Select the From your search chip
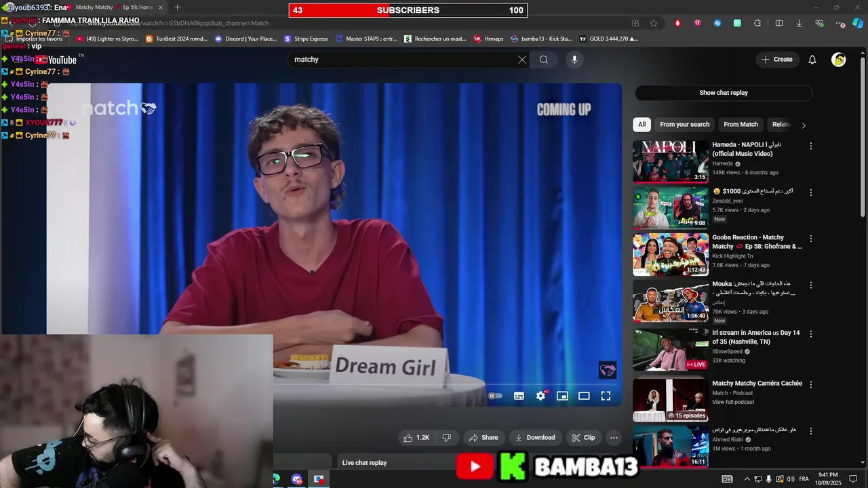Image resolution: width=868 pixels, height=488 pixels. [684, 125]
